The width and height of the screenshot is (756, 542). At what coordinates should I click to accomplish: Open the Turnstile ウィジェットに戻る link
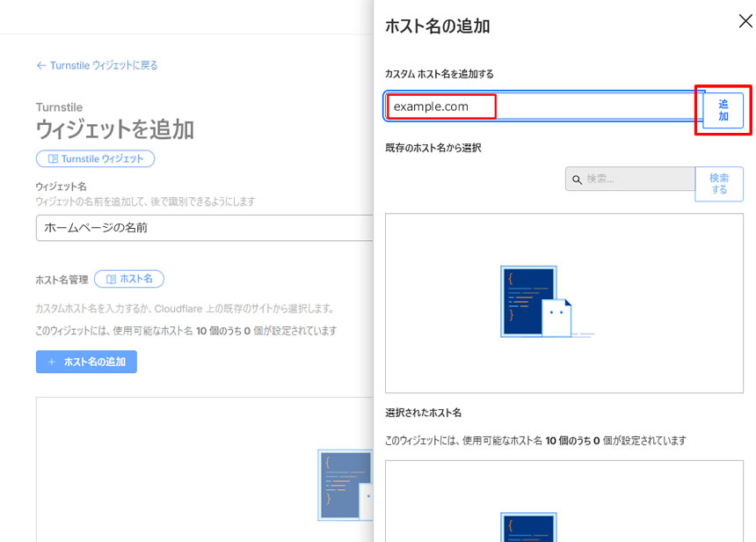[x=97, y=64]
